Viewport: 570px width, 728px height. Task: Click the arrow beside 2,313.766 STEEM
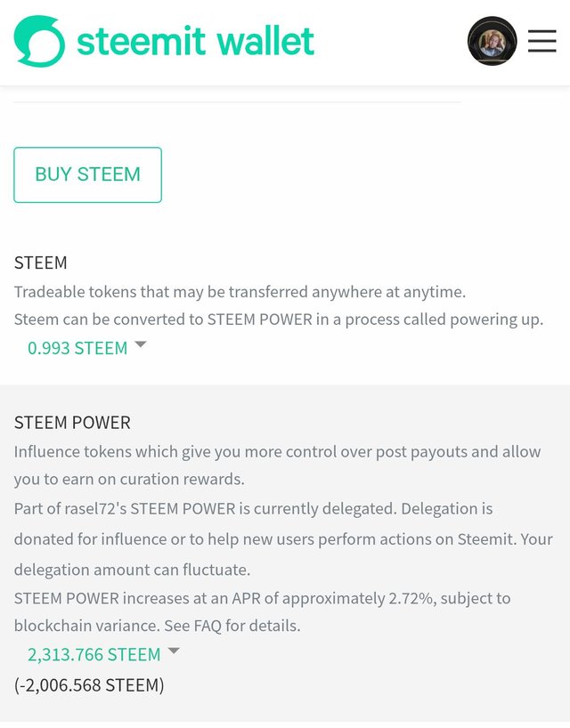tap(174, 651)
